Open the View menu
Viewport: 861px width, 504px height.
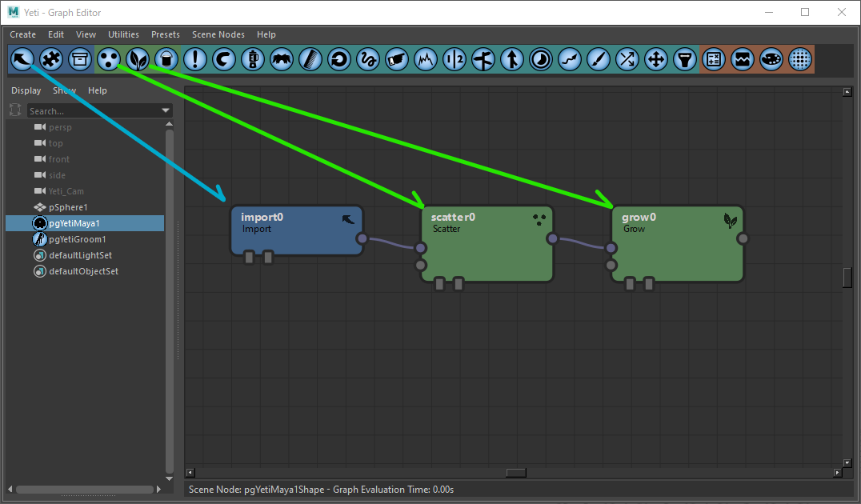click(86, 34)
